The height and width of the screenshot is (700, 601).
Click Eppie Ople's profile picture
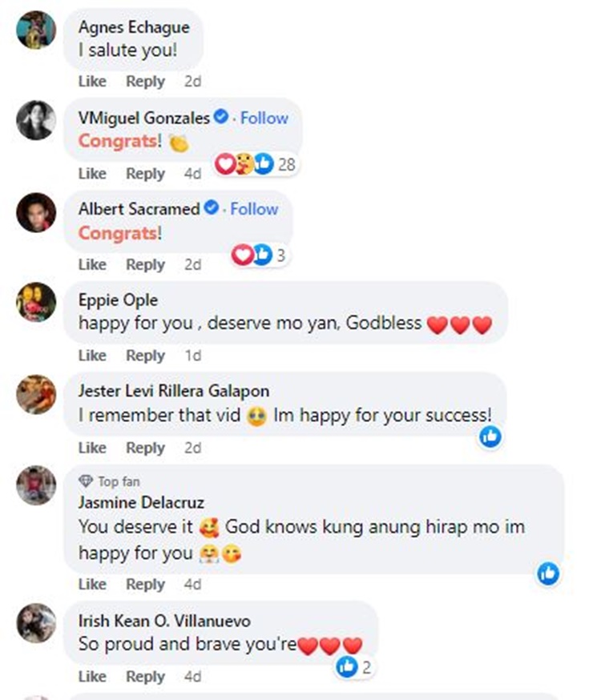coord(36,303)
